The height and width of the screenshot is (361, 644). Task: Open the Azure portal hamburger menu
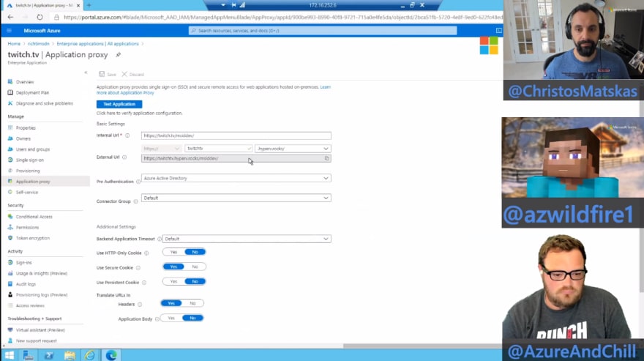[9, 31]
